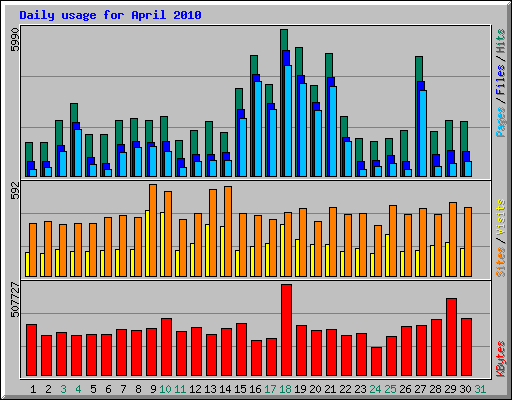
Task: Click the 'Hits' legend label
Action: (x=500, y=41)
